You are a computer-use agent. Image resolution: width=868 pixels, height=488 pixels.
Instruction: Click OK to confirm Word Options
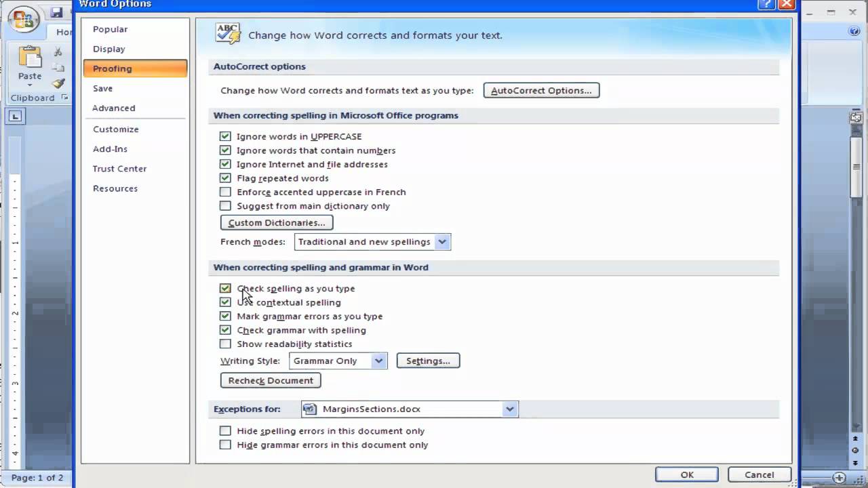687,474
